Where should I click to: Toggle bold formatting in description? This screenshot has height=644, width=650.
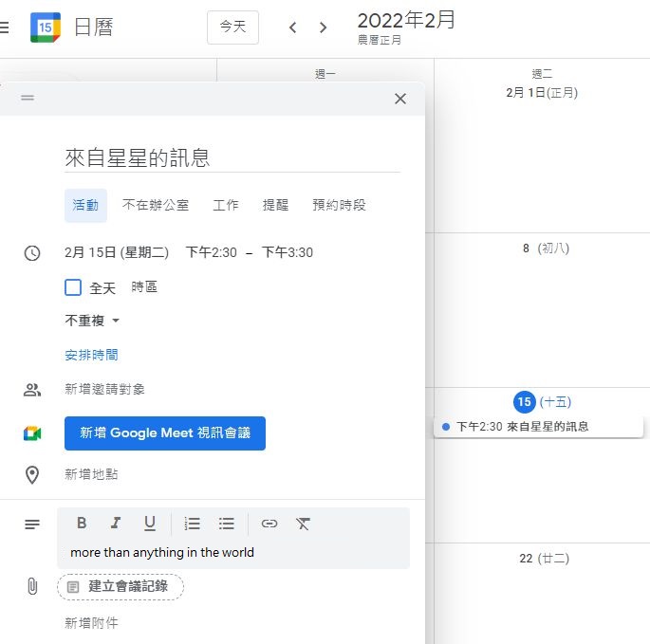pos(82,523)
